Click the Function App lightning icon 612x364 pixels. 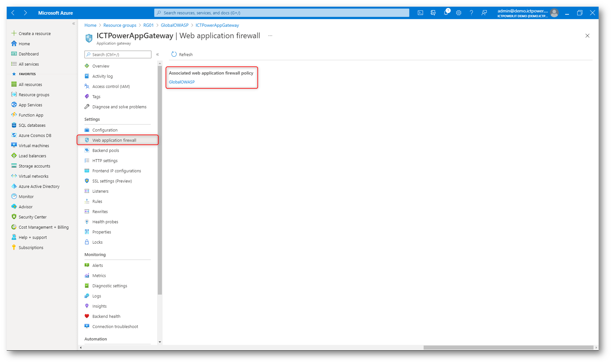pos(14,115)
